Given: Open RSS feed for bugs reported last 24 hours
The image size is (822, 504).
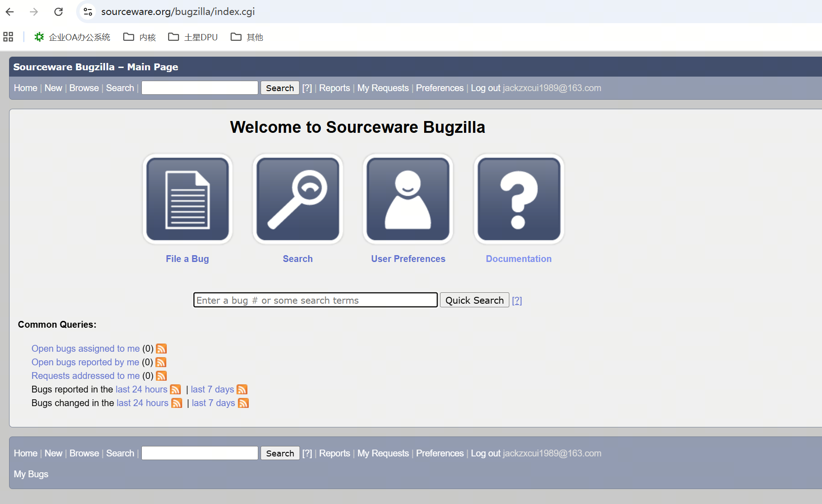Looking at the screenshot, I should (175, 389).
